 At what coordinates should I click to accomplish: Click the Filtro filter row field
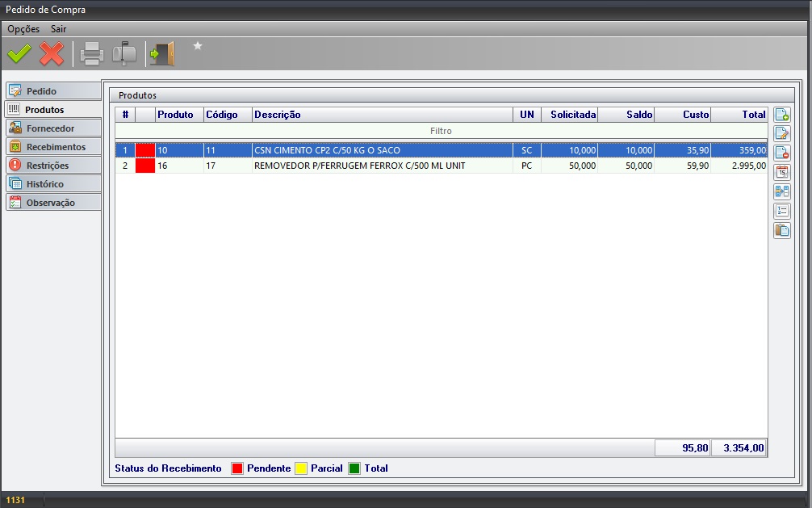tap(441, 131)
